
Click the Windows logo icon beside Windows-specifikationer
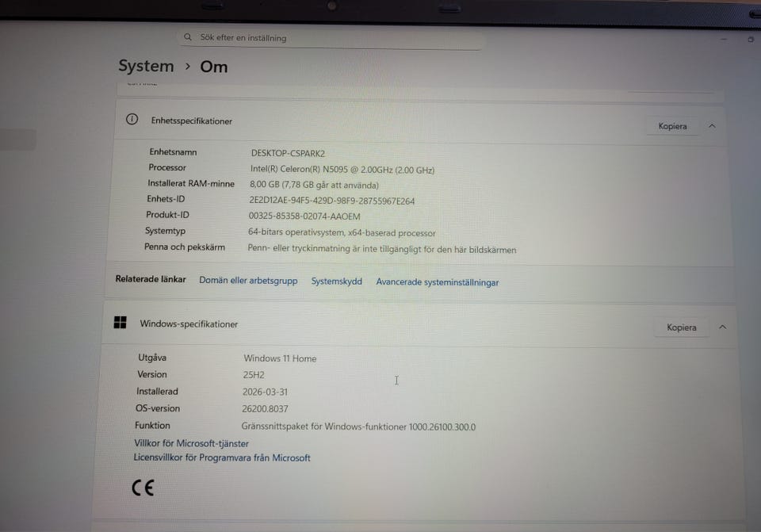(120, 323)
